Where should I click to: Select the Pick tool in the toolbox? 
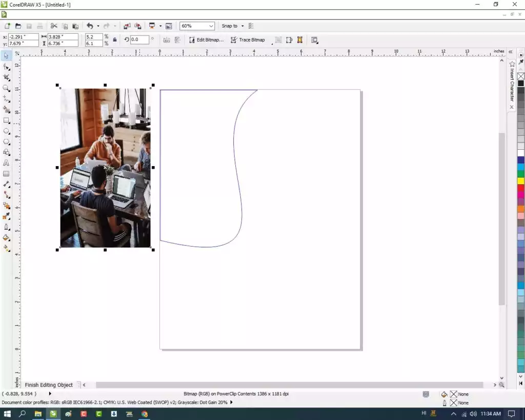(6, 55)
